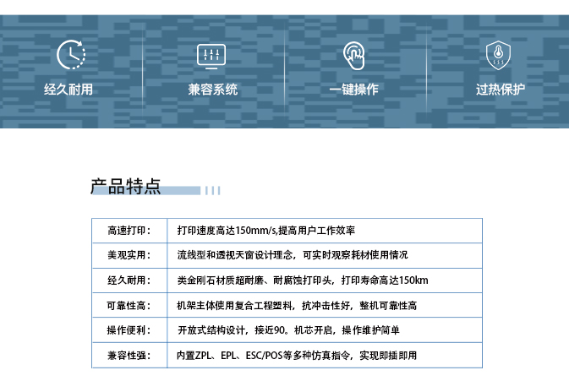Click the finger-tap one-key operation icon
The height and width of the screenshot is (392, 569).
point(353,55)
